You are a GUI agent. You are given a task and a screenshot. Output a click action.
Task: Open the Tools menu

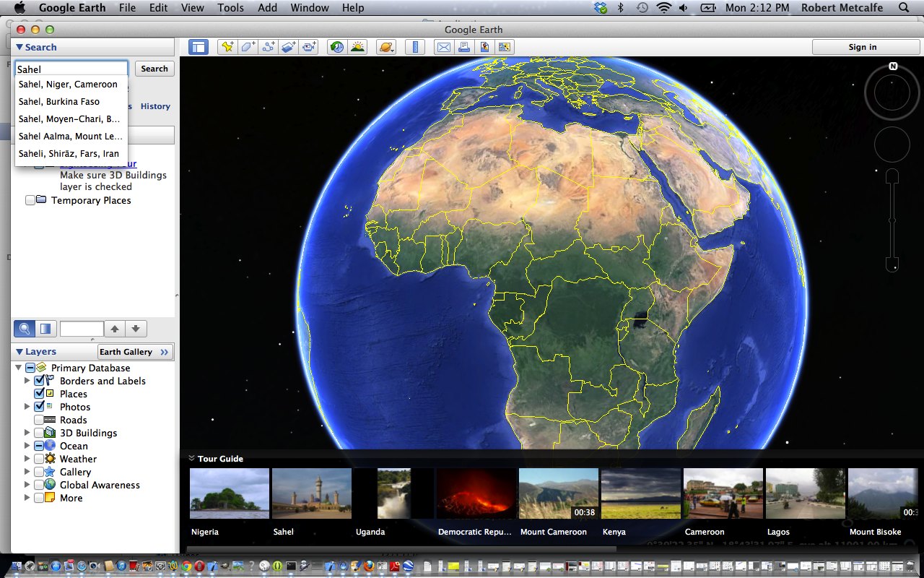coord(230,8)
